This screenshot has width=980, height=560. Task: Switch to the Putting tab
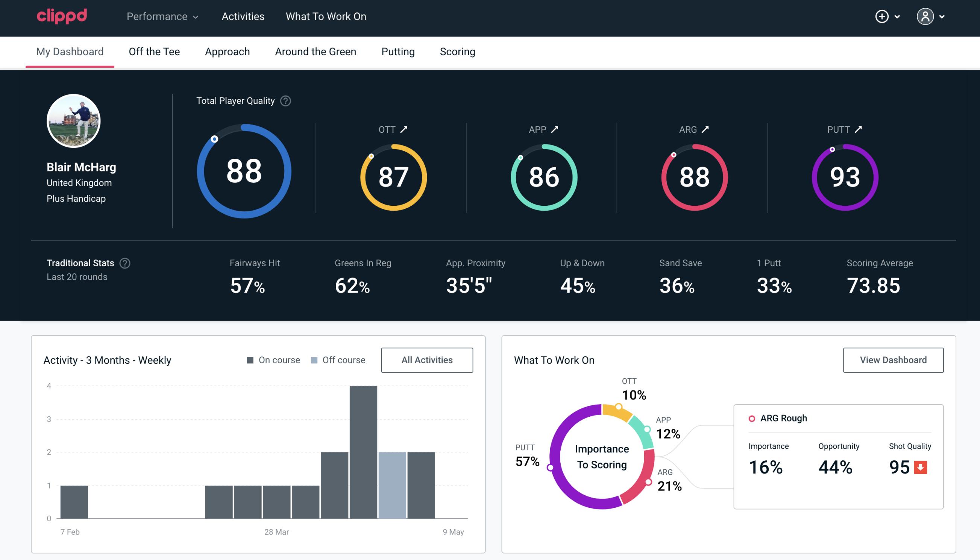pos(397,51)
